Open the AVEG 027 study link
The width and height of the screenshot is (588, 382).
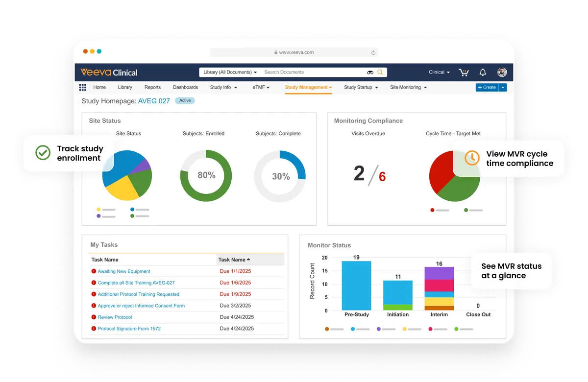click(154, 101)
